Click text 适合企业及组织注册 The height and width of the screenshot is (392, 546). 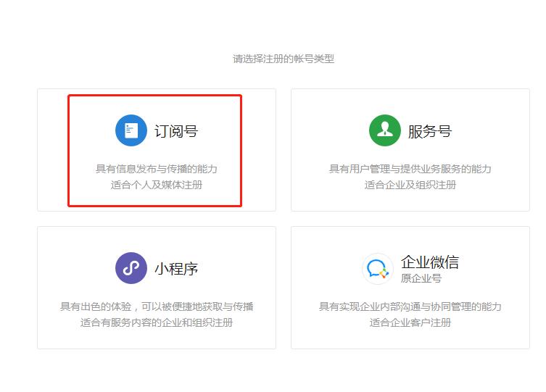(410, 185)
